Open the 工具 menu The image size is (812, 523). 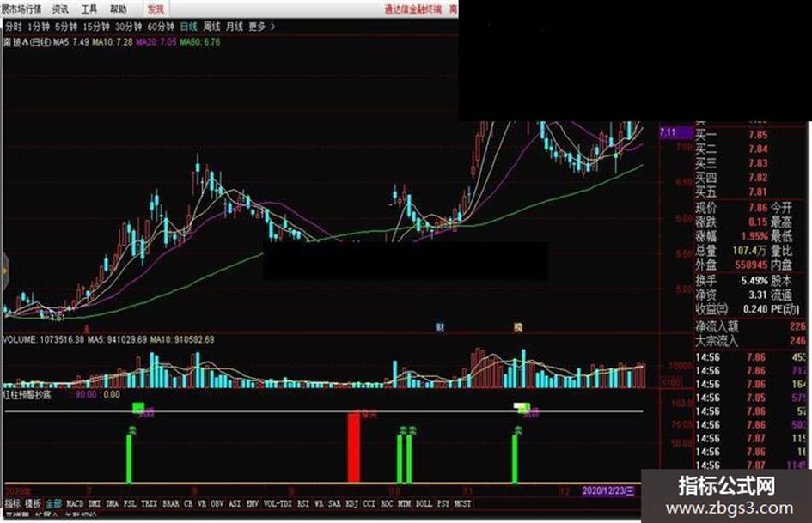[89, 9]
